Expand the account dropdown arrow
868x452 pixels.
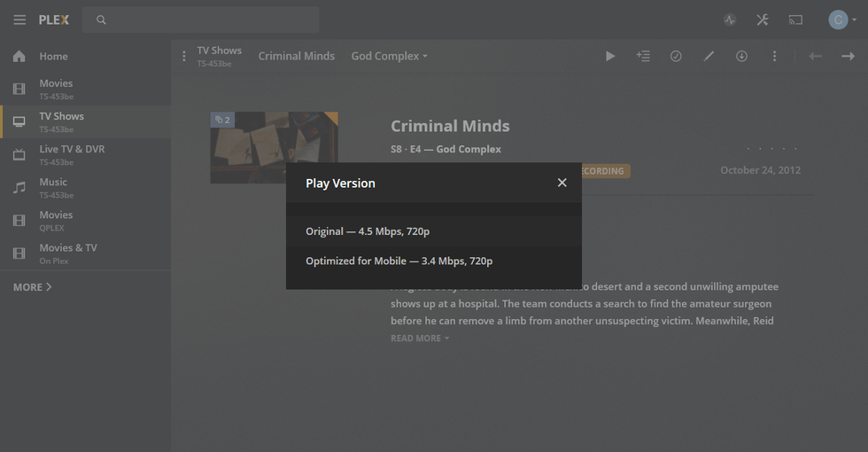coord(855,19)
